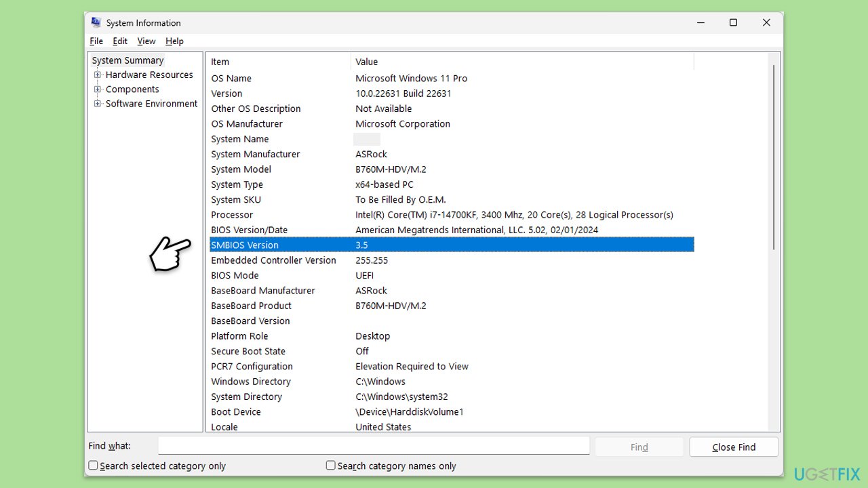Image resolution: width=868 pixels, height=488 pixels.
Task: Select the BaseBoard Manufacturer row
Action: coord(452,290)
